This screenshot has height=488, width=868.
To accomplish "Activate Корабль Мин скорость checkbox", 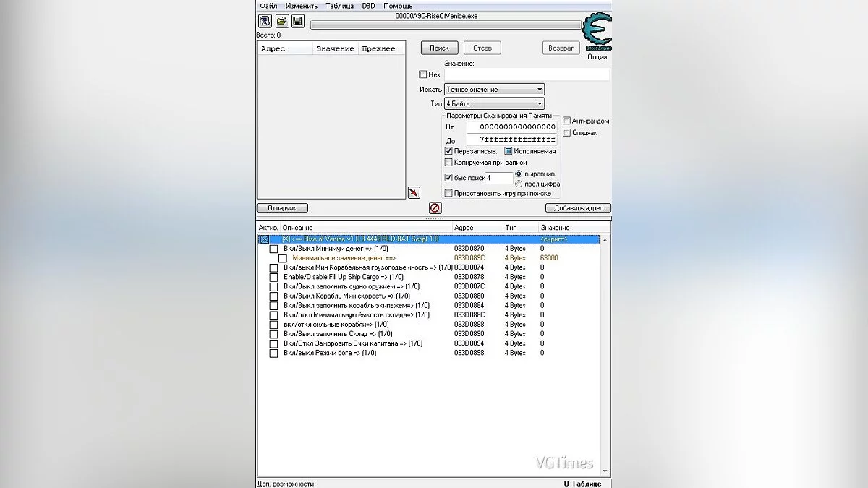I will [273, 296].
